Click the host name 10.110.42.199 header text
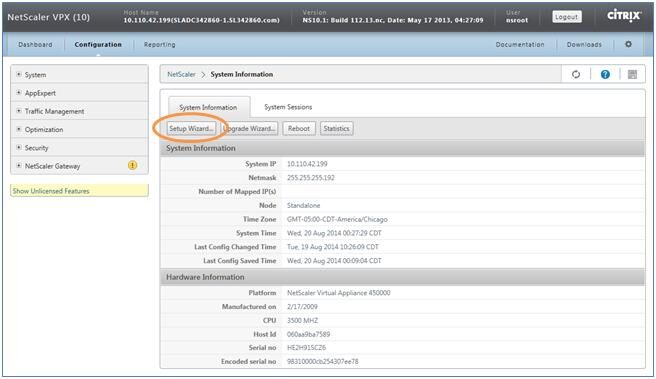 point(202,20)
